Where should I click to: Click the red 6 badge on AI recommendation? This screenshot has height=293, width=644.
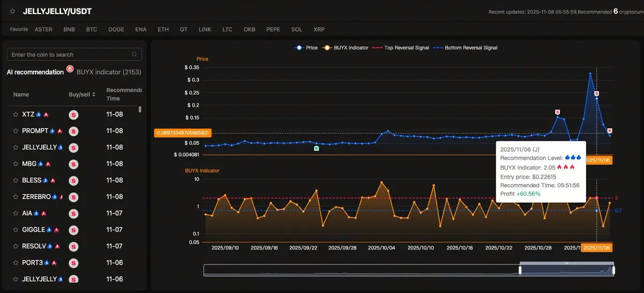point(70,69)
